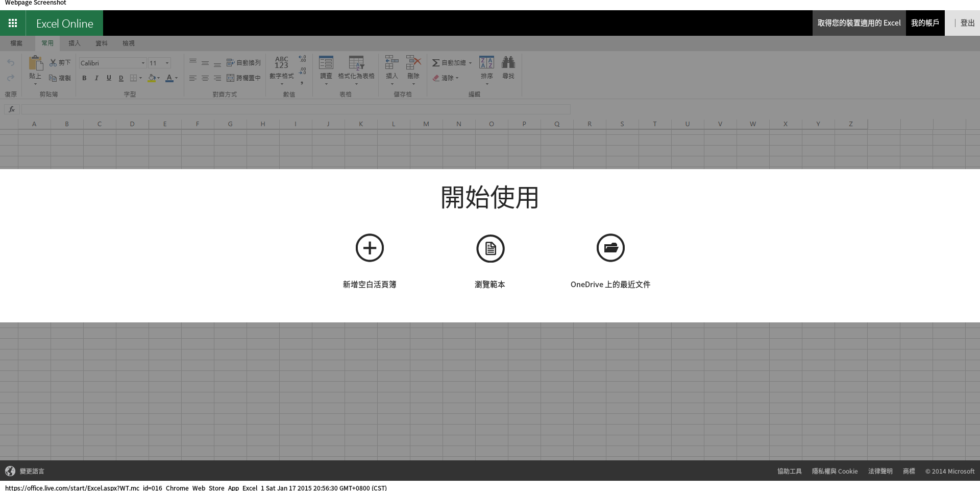Image resolution: width=980 pixels, height=491 pixels.
Task: Click the Delete cells (刪除) icon
Action: click(x=413, y=62)
